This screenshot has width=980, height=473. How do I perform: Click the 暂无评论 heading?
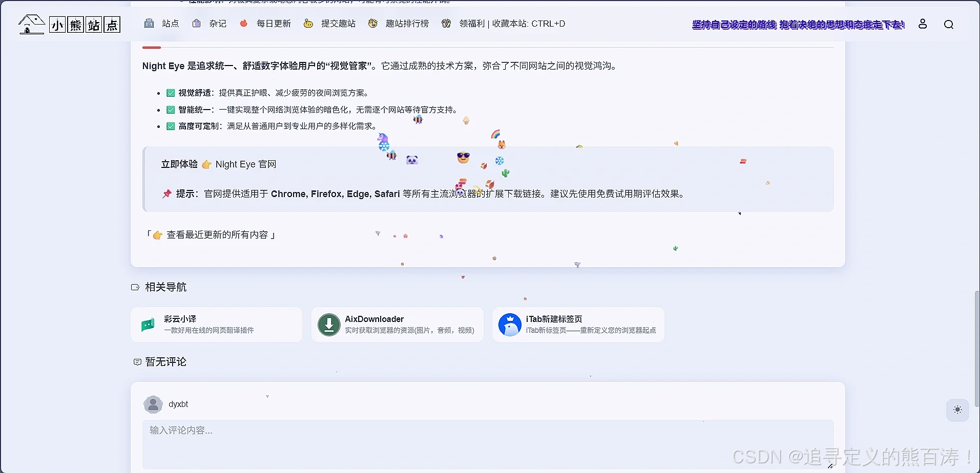coord(165,362)
